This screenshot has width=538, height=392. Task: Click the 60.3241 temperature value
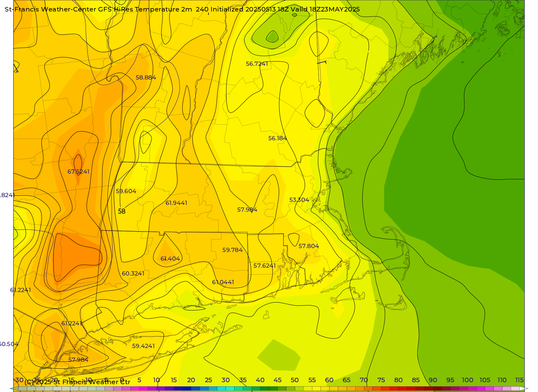(133, 274)
